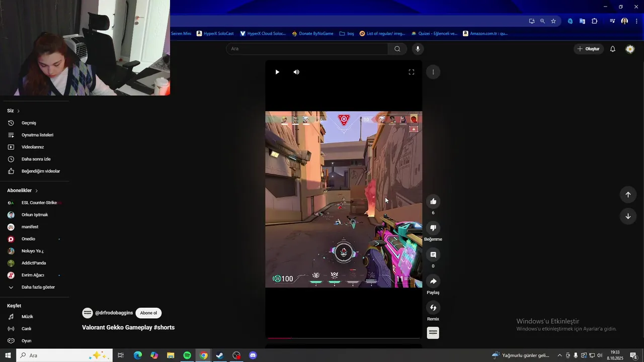
Task: Open Orkun Işıtmak channel
Action: click(x=34, y=215)
